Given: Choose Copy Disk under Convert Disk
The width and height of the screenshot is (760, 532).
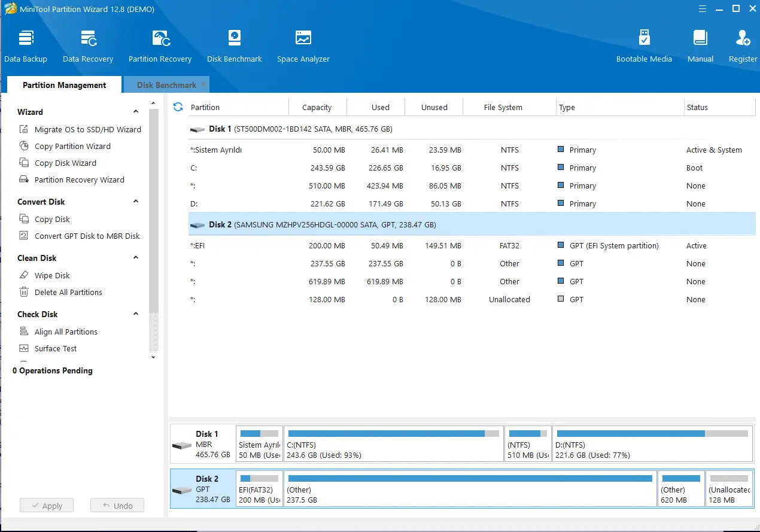Looking at the screenshot, I should tap(45, 219).
